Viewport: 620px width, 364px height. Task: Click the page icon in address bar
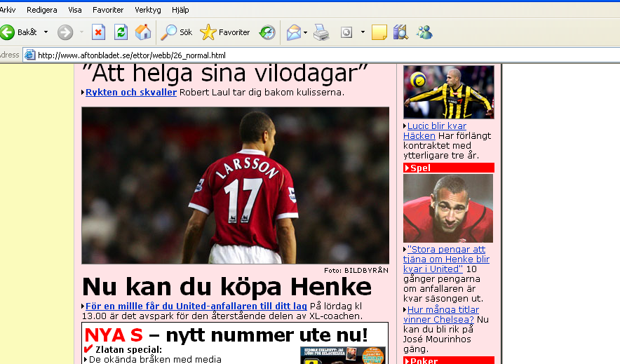point(30,55)
